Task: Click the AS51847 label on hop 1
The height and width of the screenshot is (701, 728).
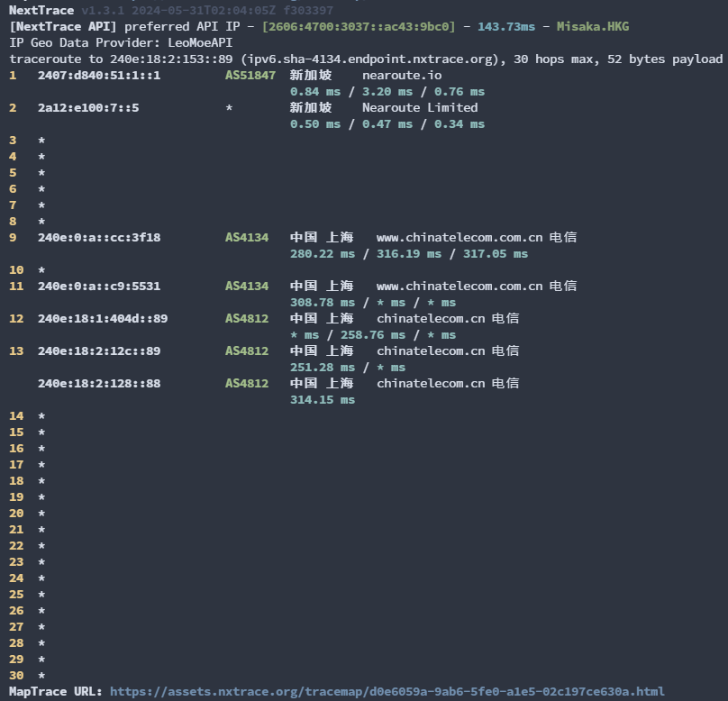Action: [x=250, y=75]
